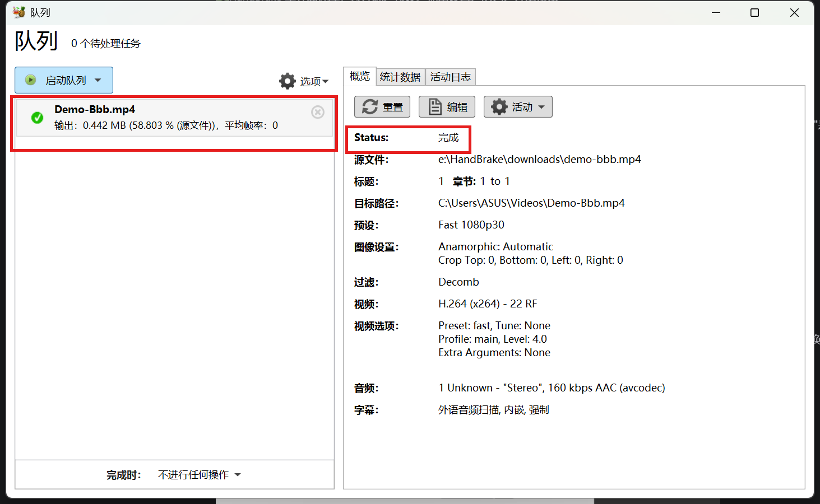Click the Preset: fast, Tune: None line
This screenshot has height=504, width=820.
(x=494, y=325)
